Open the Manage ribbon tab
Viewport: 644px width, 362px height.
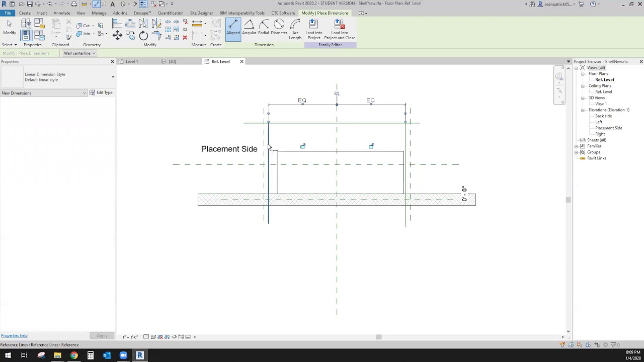(x=99, y=13)
